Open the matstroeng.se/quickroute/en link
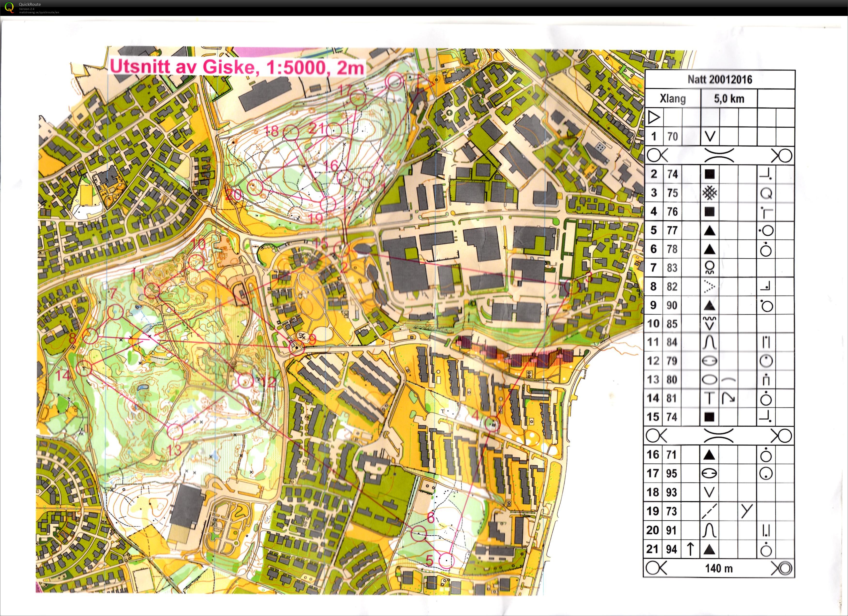Screen dimensions: 848x616 click(39, 12)
